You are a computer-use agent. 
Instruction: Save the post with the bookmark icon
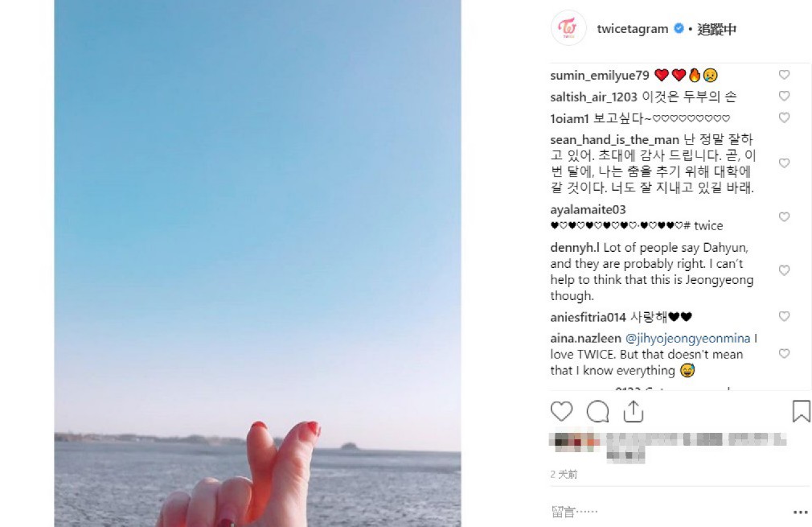[801, 411]
